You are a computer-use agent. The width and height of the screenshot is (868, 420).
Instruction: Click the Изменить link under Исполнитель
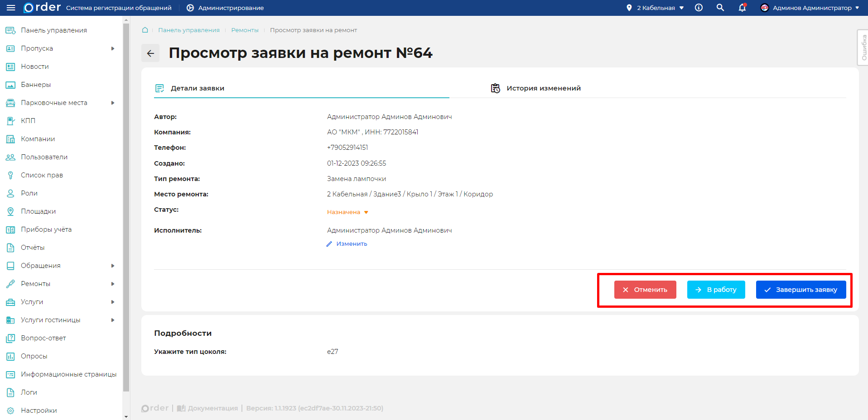click(x=352, y=243)
